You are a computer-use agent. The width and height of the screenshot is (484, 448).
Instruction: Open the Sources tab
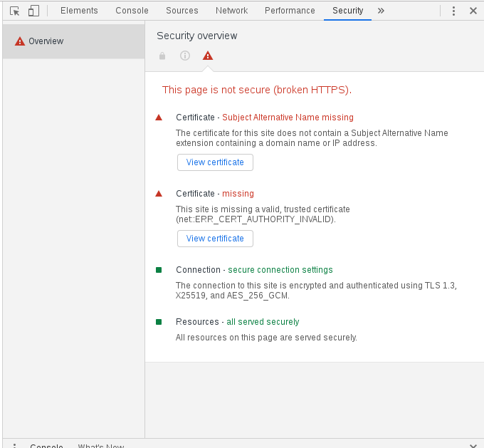pyautogui.click(x=181, y=11)
